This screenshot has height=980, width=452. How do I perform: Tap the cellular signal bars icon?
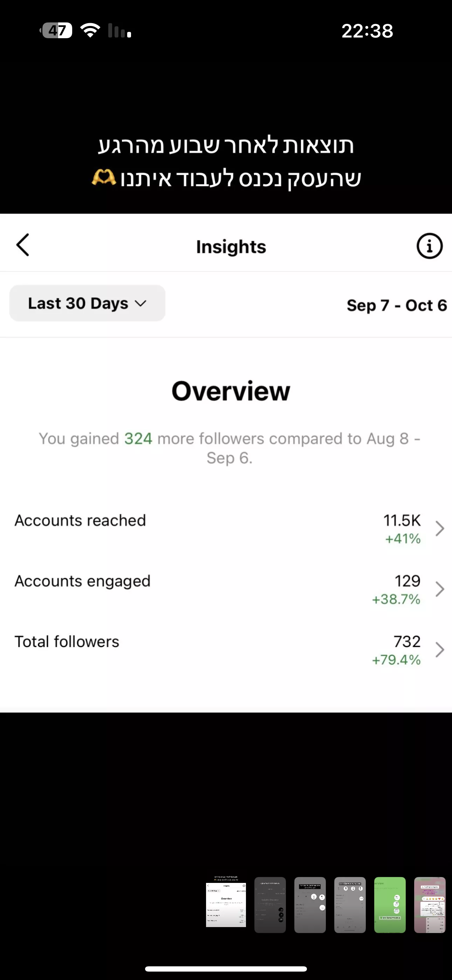pyautogui.click(x=119, y=30)
